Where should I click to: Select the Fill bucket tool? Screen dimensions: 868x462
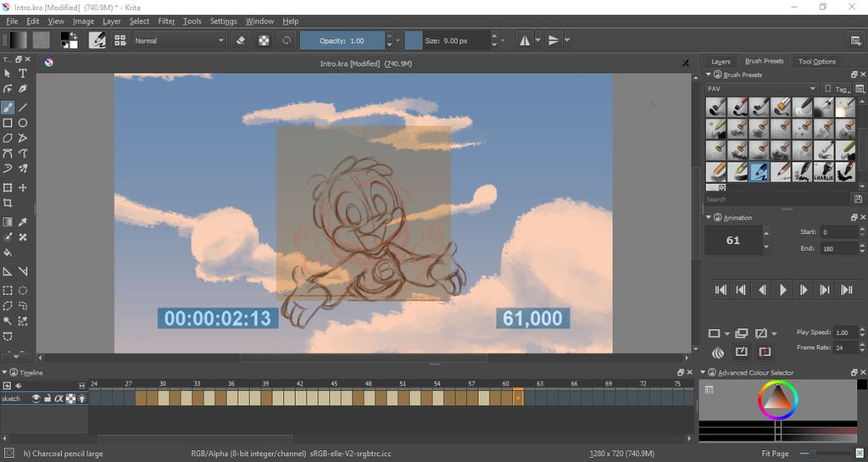pyautogui.click(x=8, y=253)
